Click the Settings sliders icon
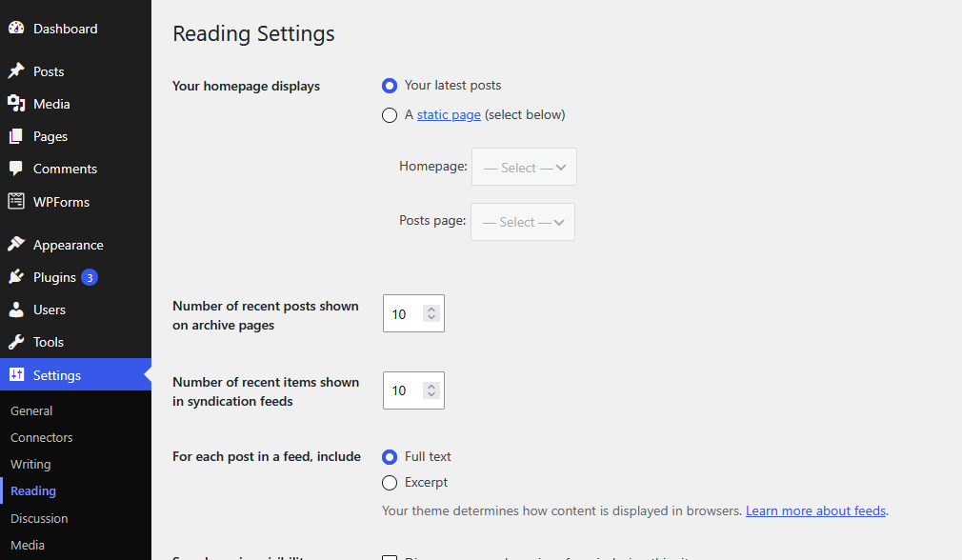962x560 pixels. [16, 374]
